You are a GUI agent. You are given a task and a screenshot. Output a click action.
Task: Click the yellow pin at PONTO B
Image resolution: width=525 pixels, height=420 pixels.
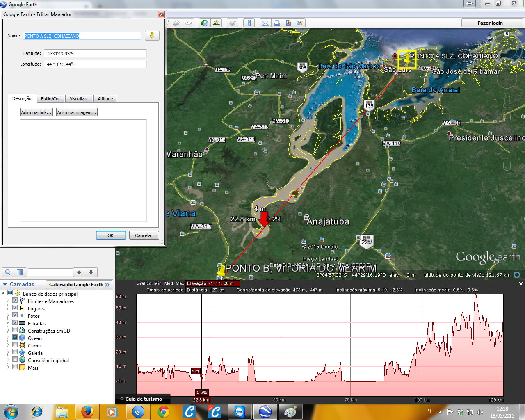pyautogui.click(x=221, y=270)
